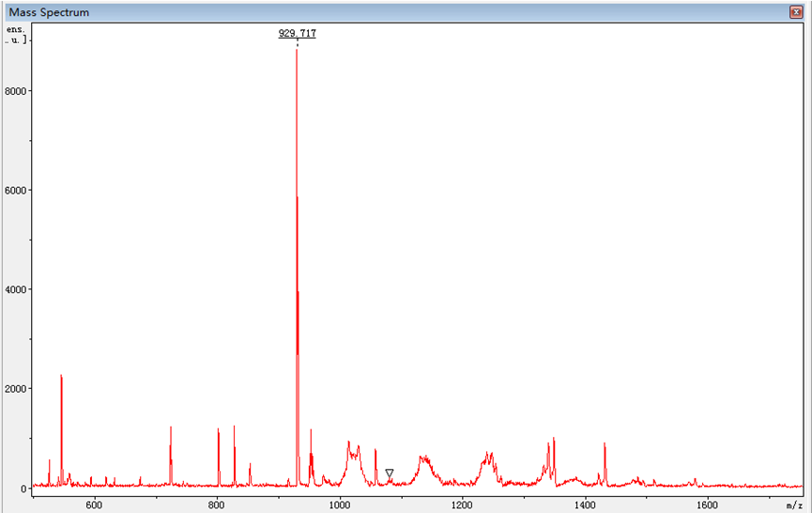Click the 8000 intensity axis label
Viewport: 812px width, 513px height.
(x=15, y=91)
